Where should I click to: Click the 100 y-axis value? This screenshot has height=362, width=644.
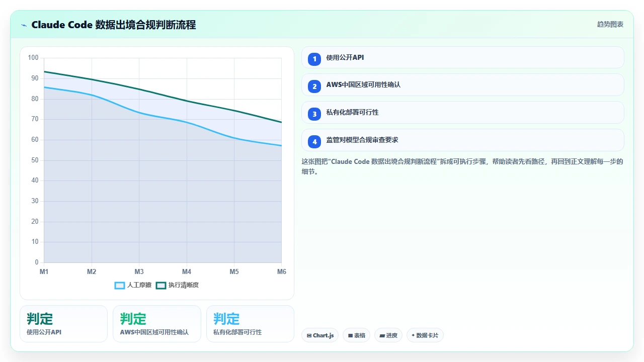(x=33, y=58)
